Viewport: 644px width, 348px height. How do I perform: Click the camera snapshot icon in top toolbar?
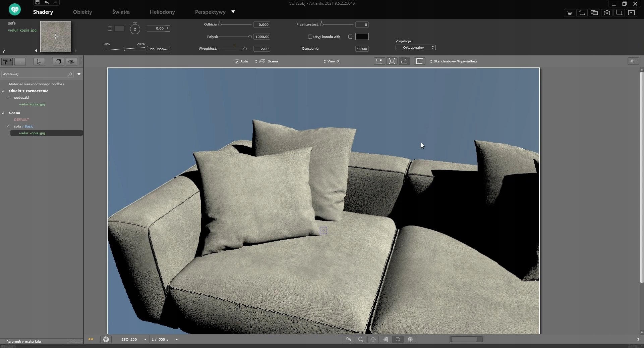[606, 13]
